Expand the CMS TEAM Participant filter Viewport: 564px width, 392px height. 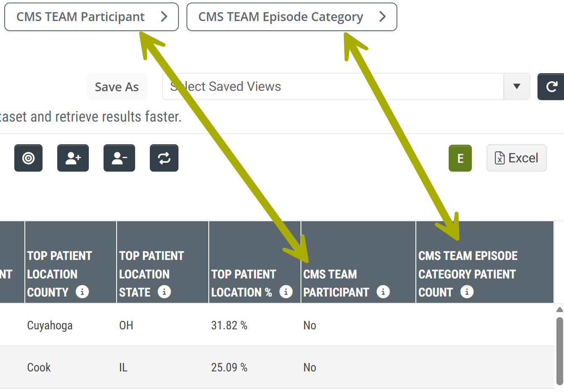click(x=91, y=17)
